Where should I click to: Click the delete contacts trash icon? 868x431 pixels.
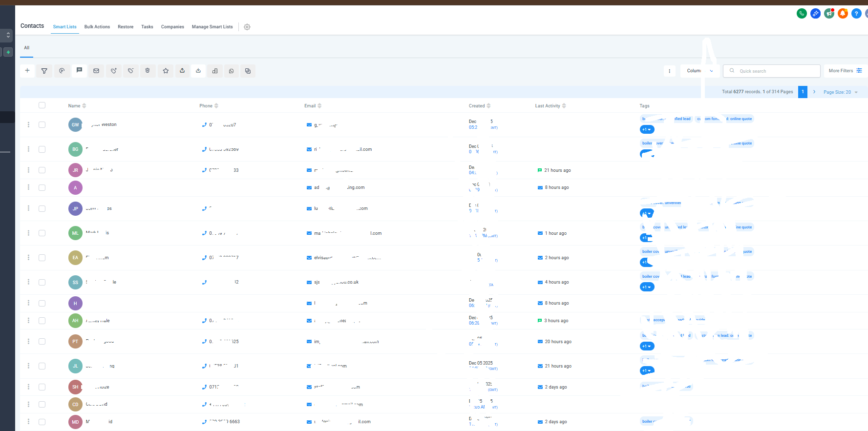coord(148,71)
